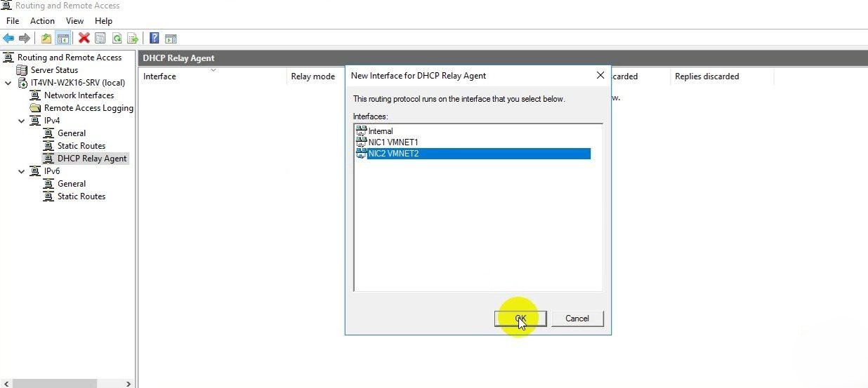Click the Forward arrow toolbar icon

coord(25,38)
